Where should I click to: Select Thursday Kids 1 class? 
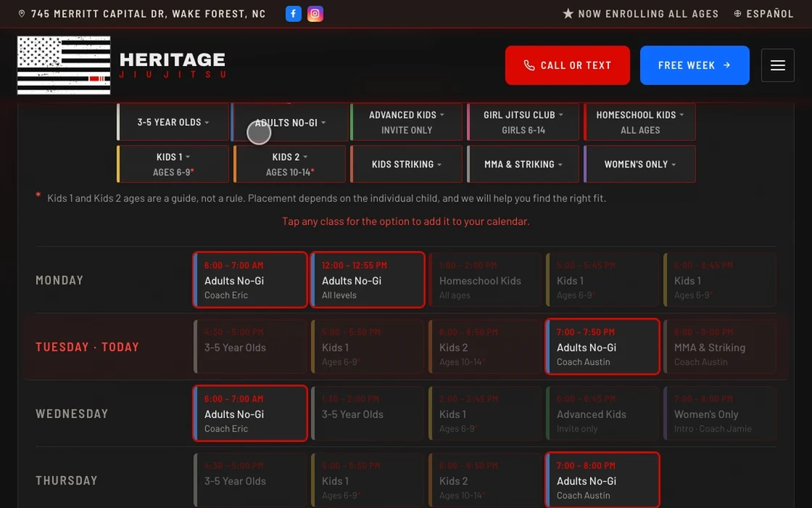[368, 480]
